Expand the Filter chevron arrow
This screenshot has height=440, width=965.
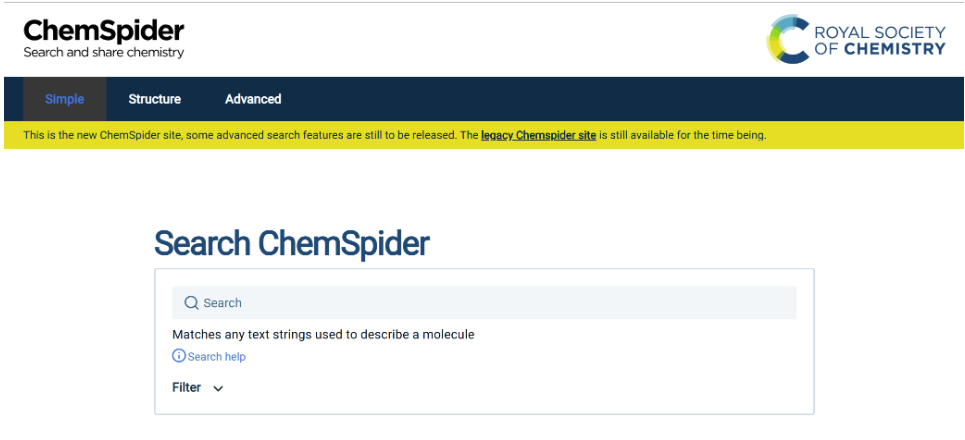pyautogui.click(x=218, y=388)
